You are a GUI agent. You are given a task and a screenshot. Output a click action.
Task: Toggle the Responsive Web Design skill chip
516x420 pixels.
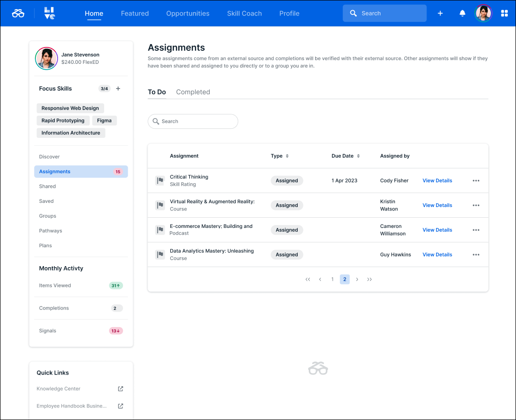(70, 108)
